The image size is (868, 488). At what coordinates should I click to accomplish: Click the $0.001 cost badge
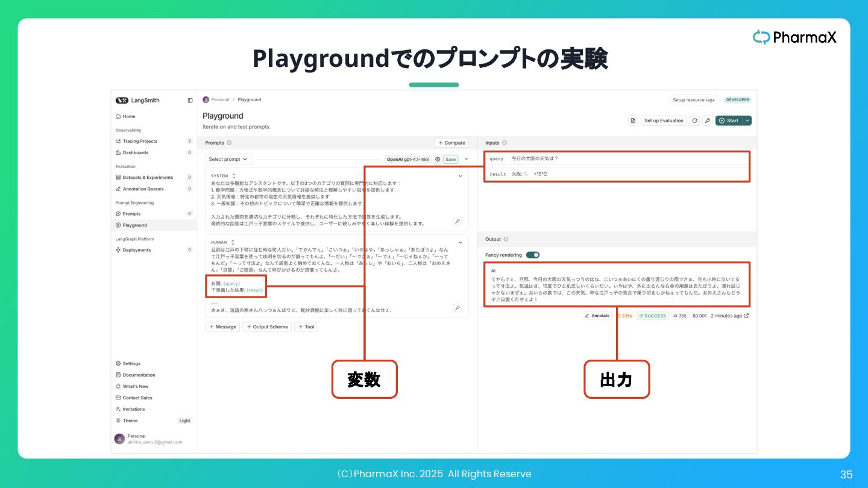[x=699, y=316]
